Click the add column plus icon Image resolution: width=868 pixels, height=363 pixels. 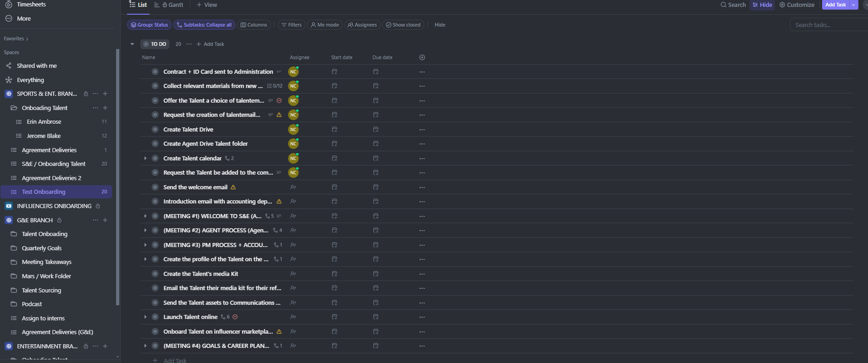click(422, 57)
